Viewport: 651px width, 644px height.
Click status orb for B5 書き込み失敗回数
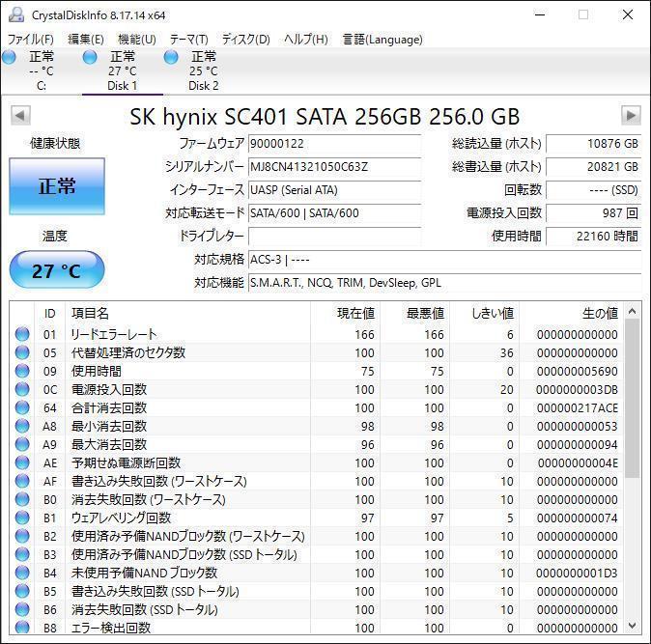22,591
